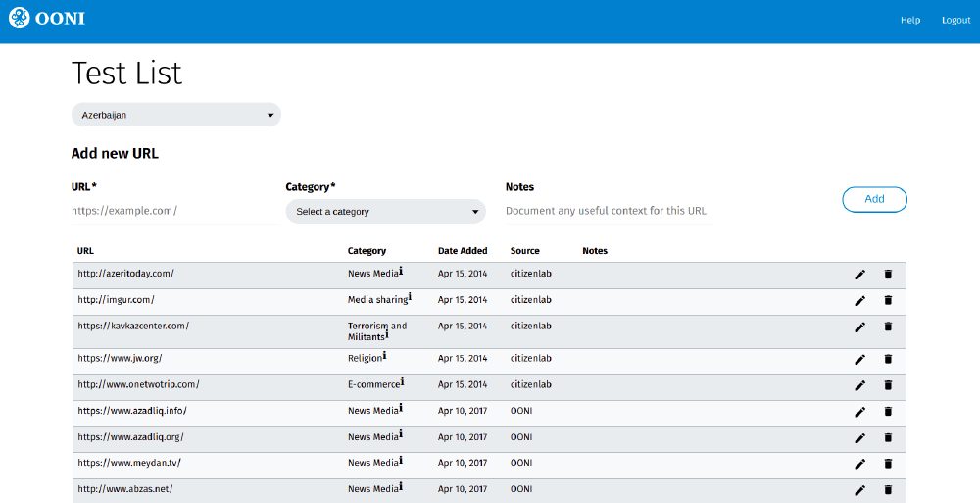
Task: Edit the meydan.tv row
Action: (860, 464)
